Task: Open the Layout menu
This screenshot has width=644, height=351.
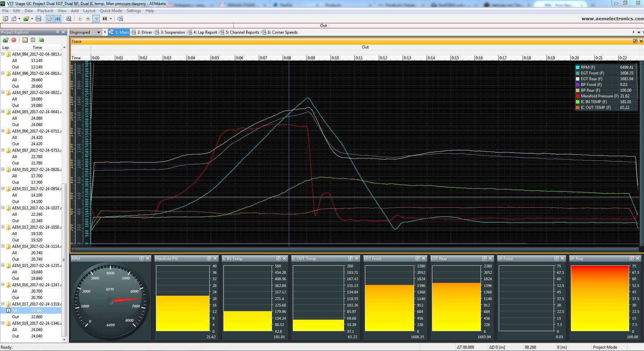Action: pos(89,11)
